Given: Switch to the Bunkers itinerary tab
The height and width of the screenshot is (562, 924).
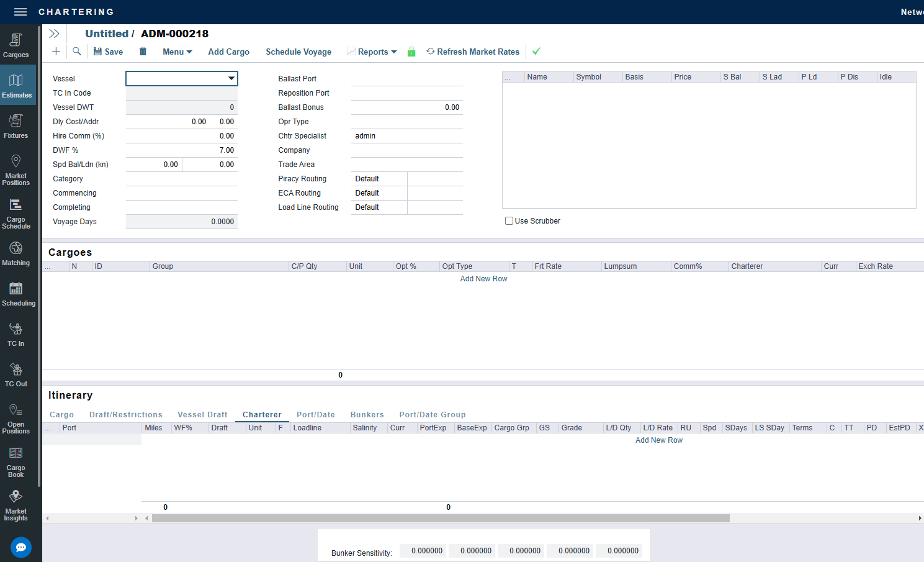Looking at the screenshot, I should (367, 415).
